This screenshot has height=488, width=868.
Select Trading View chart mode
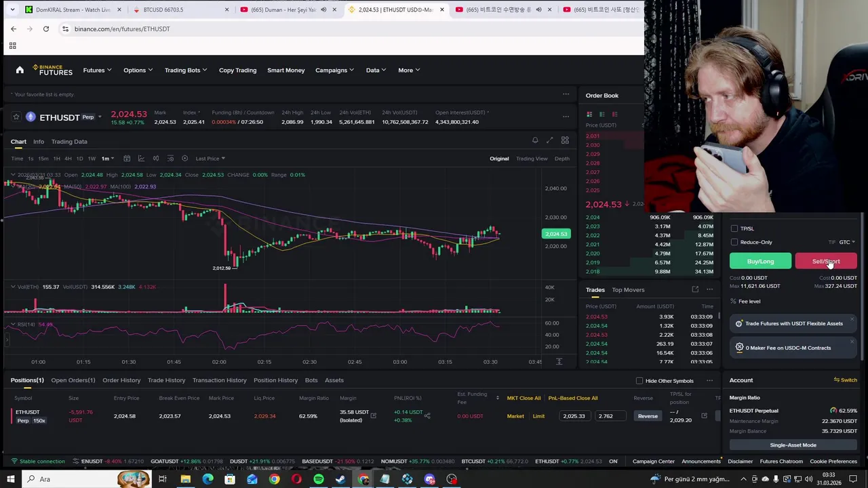point(532,159)
